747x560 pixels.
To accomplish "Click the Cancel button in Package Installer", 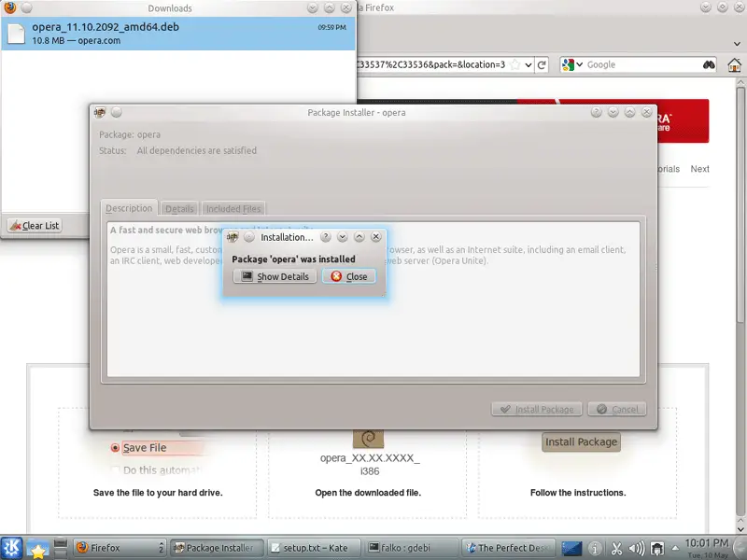I will pyautogui.click(x=617, y=409).
